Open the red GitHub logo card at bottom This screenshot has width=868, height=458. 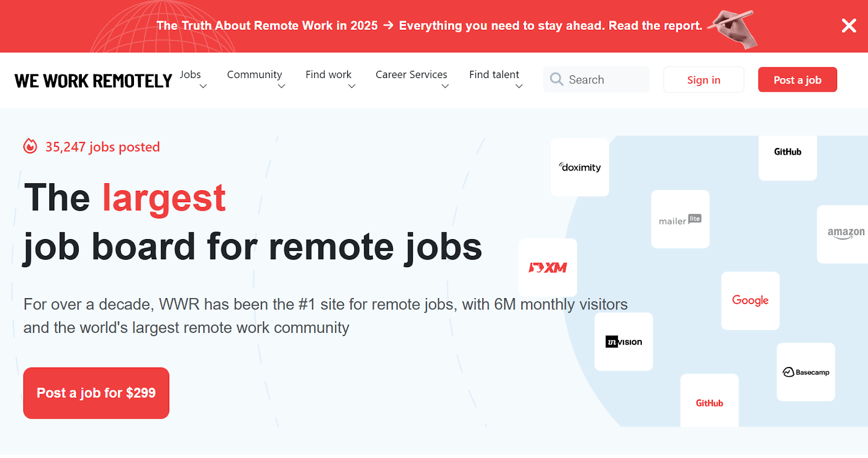[x=710, y=400]
